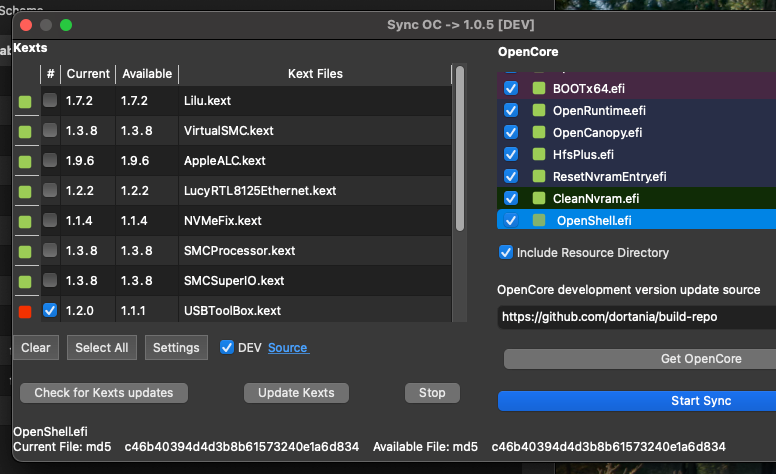Toggle Include Resource Directory checkbox

(x=506, y=252)
